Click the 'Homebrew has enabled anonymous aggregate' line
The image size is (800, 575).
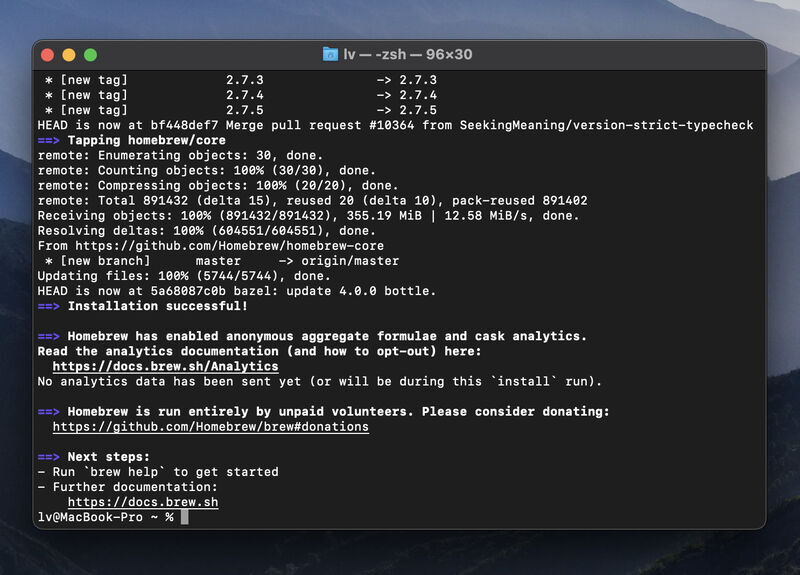pos(312,336)
